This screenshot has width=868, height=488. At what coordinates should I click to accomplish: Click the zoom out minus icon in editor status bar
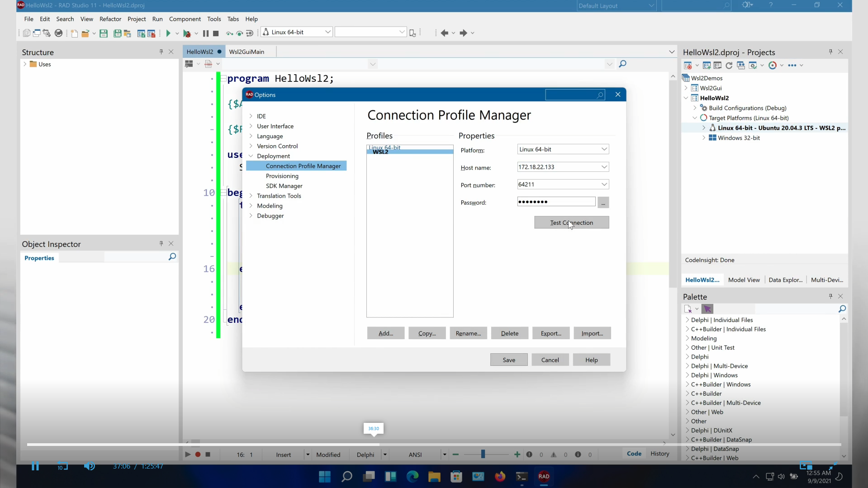[455, 455]
